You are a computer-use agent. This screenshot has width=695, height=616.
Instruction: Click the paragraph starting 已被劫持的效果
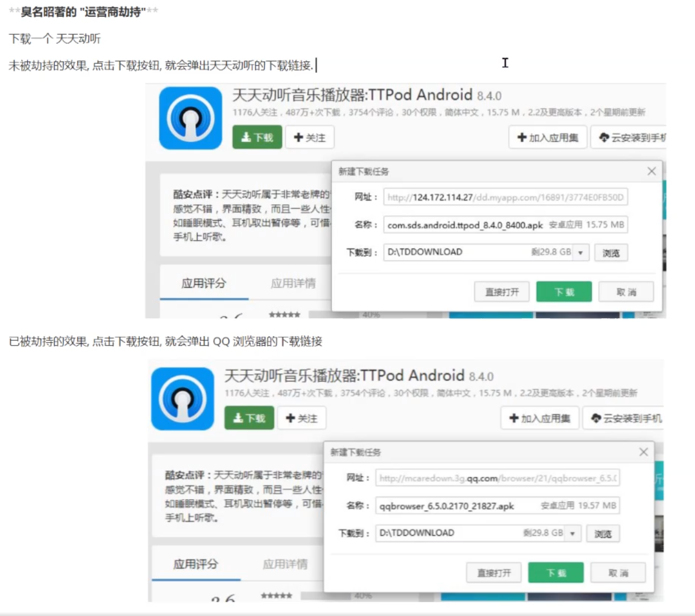click(x=165, y=341)
